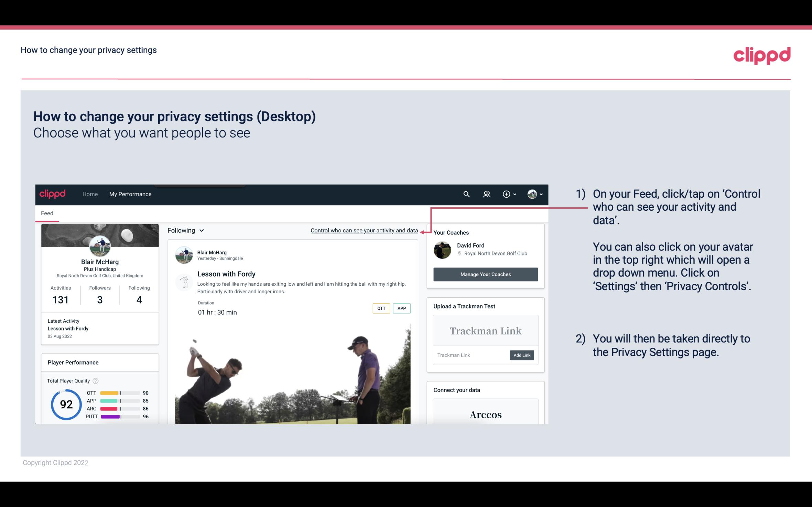
Task: Select the Feed section label
Action: [47, 213]
